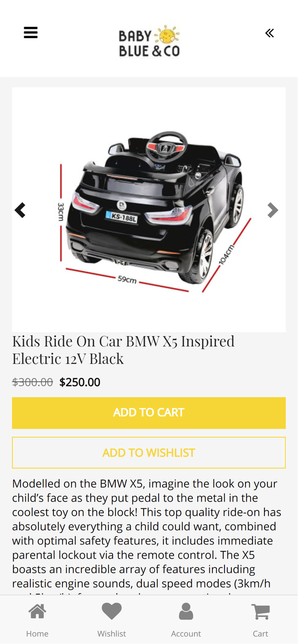
Task: Click the $250.00 sale price
Action: (80, 382)
